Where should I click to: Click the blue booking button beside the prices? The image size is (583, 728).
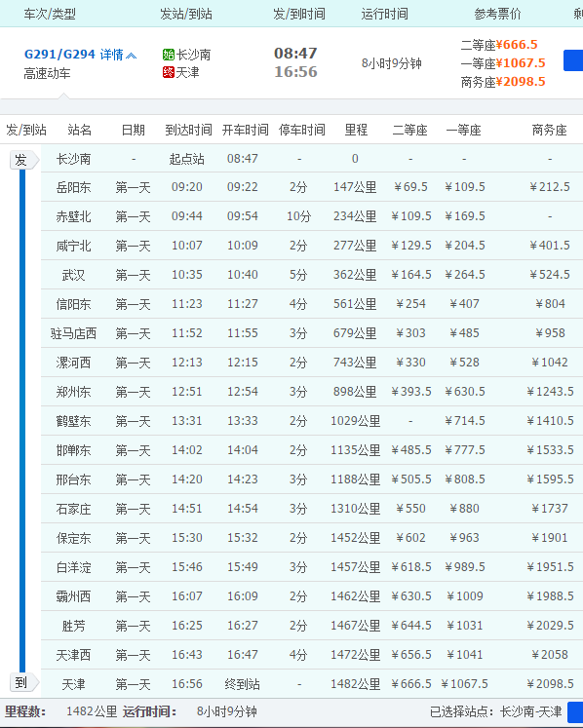(573, 60)
